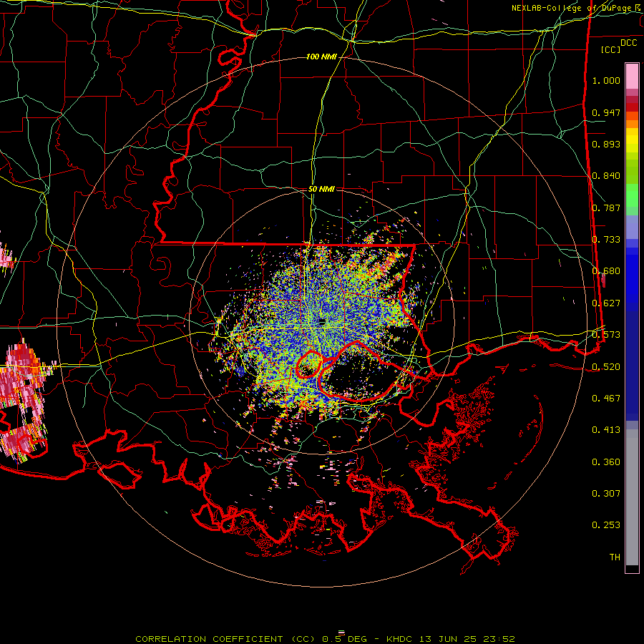
Task: Select the 0.680 legend value
Action: (606, 271)
